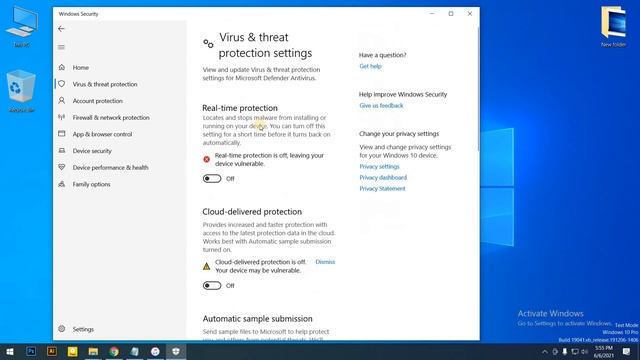Open the Windows Start menu
The height and width of the screenshot is (360, 640).
pos(10,351)
